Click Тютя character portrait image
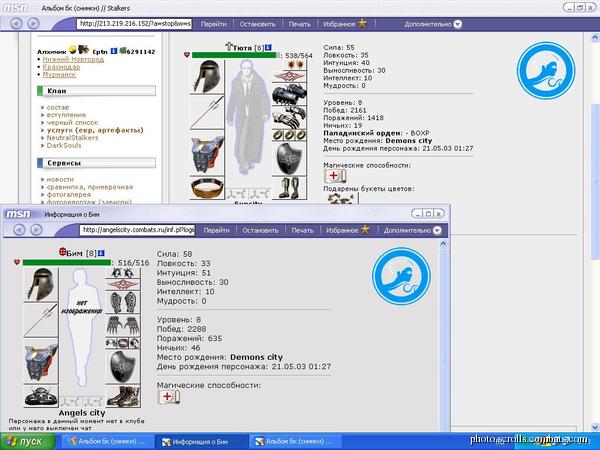The image size is (600, 450). click(x=248, y=117)
